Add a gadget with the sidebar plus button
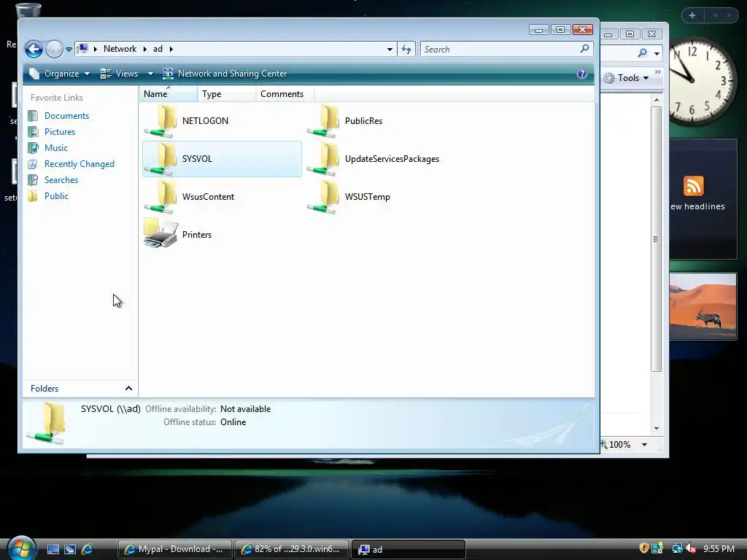Viewport: 747px width, 560px height. [692, 15]
